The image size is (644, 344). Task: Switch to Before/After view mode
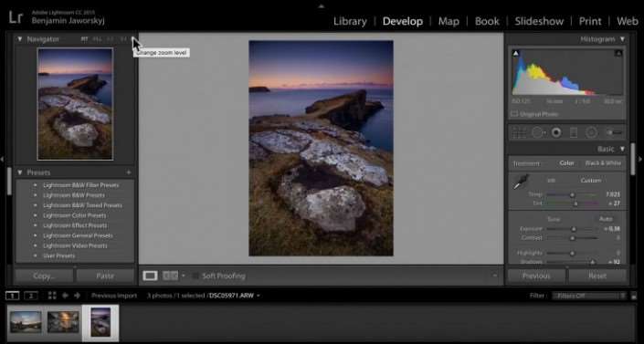171,276
